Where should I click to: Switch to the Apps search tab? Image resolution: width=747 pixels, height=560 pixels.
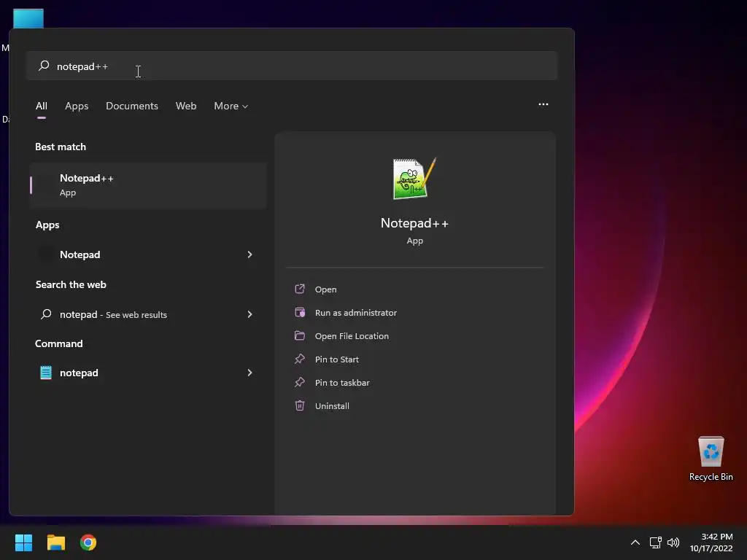77,106
